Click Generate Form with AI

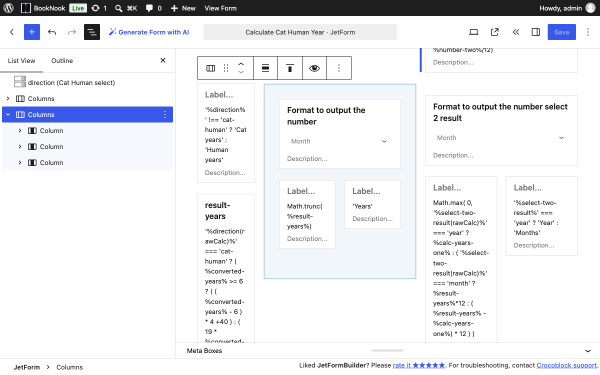click(149, 32)
